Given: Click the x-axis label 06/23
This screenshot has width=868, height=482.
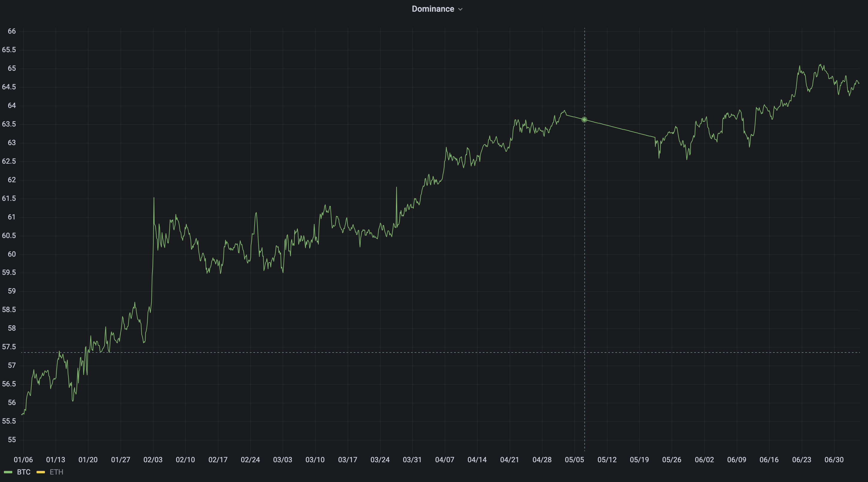Looking at the screenshot, I should point(802,460).
